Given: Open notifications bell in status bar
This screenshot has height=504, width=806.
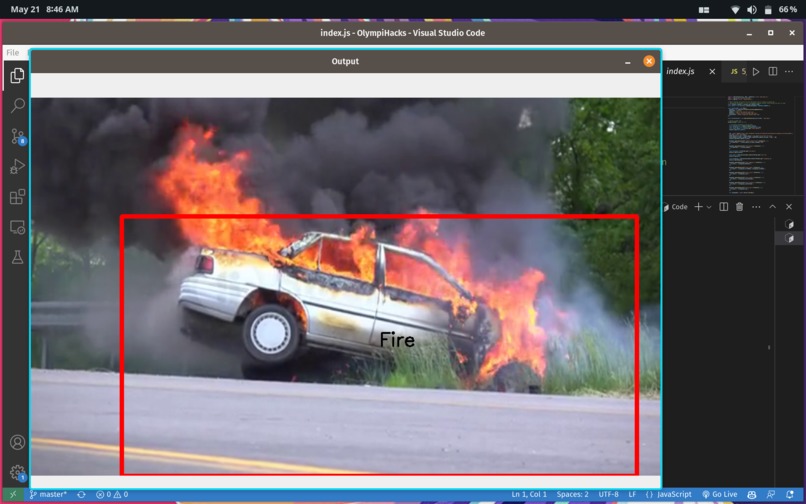Looking at the screenshot, I should point(790,494).
